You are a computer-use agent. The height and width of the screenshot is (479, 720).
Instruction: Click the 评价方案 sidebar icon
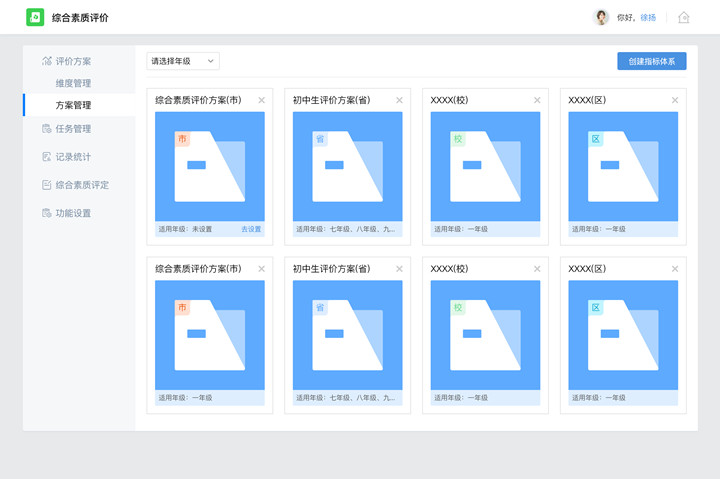(47, 61)
